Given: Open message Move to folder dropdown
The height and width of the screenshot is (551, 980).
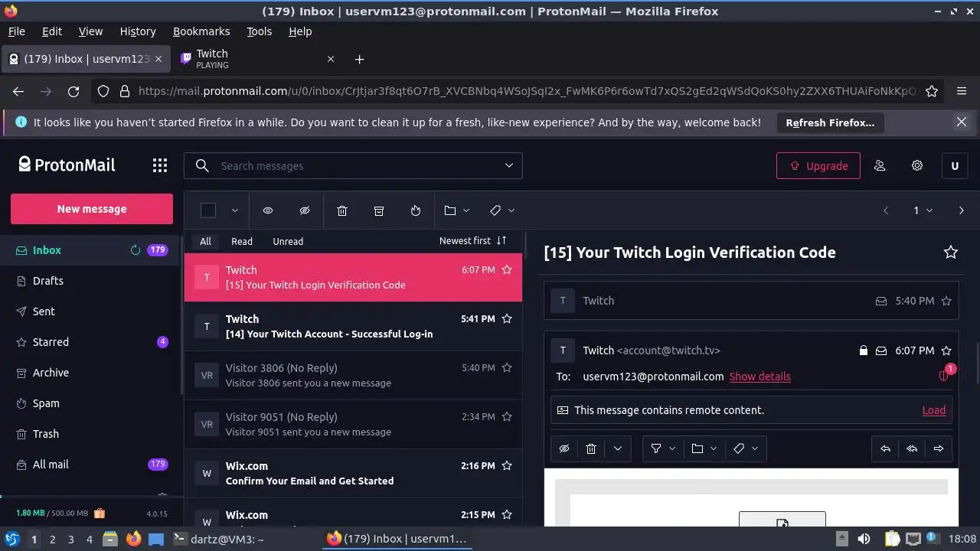Looking at the screenshot, I should pyautogui.click(x=704, y=448).
